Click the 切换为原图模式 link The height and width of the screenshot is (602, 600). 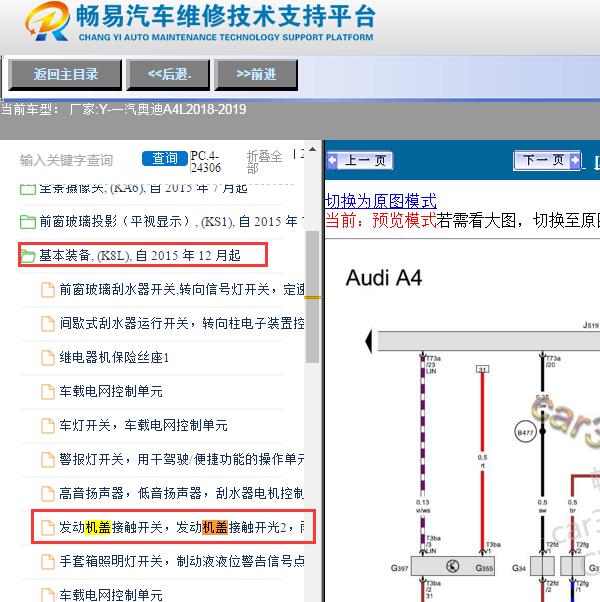(381, 201)
